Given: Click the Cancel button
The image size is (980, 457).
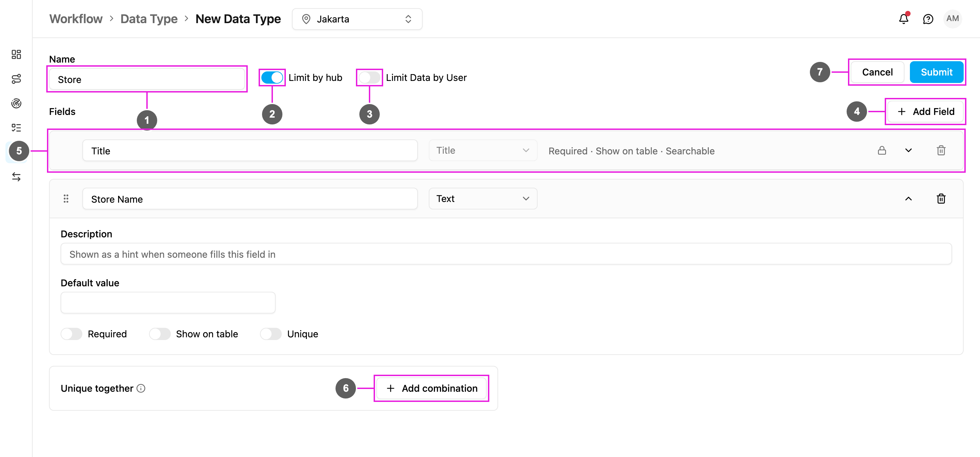Looking at the screenshot, I should (877, 72).
